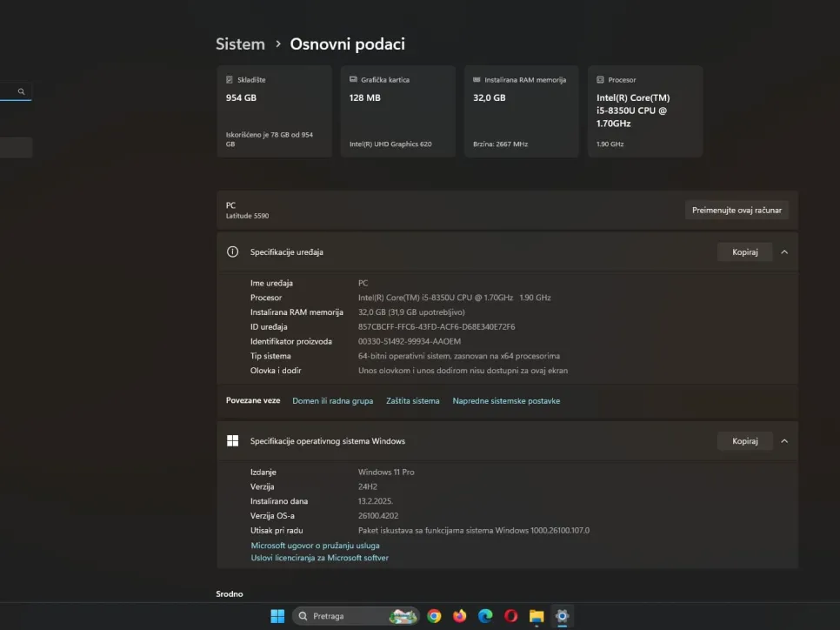Click Preimenujte ovaj računar button
This screenshot has width=840, height=630.
[737, 211]
